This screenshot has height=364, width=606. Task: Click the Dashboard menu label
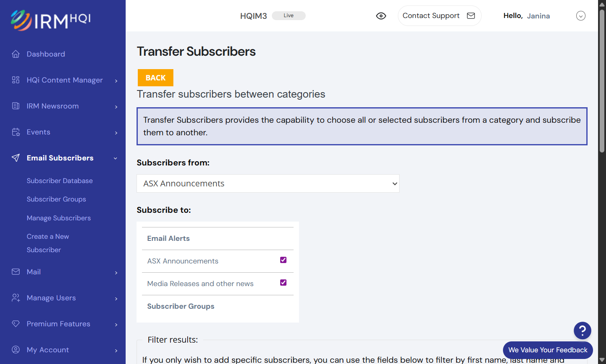pyautogui.click(x=46, y=54)
